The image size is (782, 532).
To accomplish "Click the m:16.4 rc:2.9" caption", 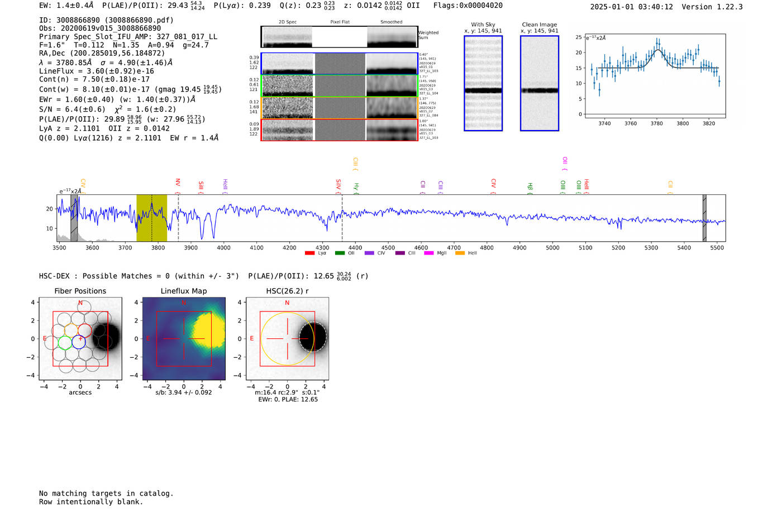I will point(287,392).
